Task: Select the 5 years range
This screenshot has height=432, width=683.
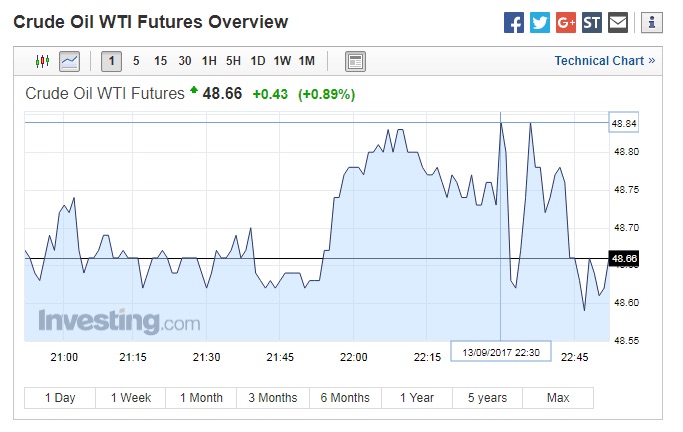Action: tap(487, 398)
